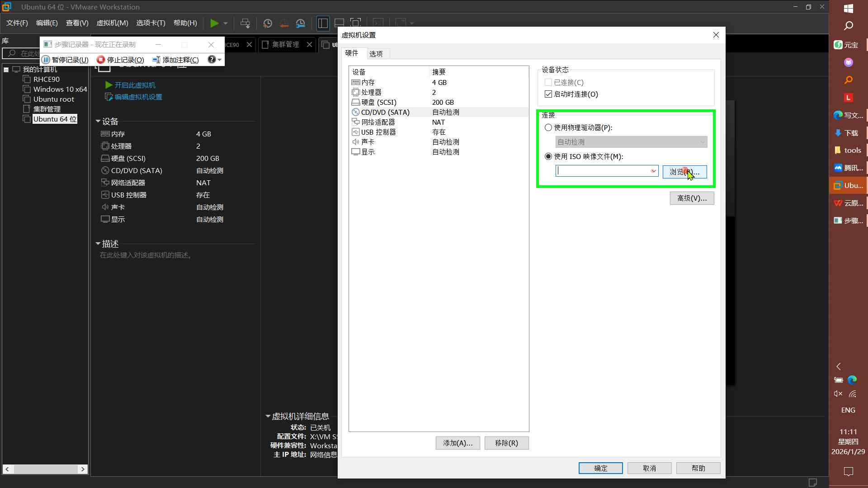Open the snapshot manager wrench-clock icon
This screenshot has height=488, width=868.
tap(301, 23)
